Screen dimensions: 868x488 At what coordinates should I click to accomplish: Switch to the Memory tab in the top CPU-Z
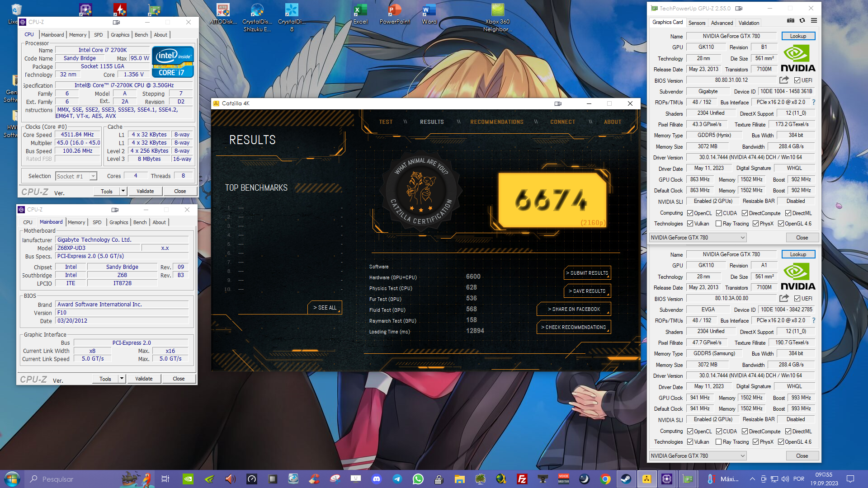point(78,35)
